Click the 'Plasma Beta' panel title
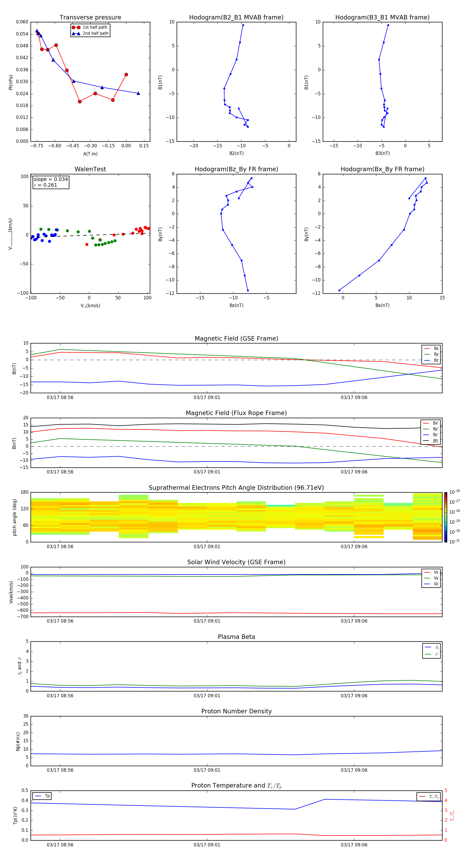The image size is (473, 868). tap(236, 637)
